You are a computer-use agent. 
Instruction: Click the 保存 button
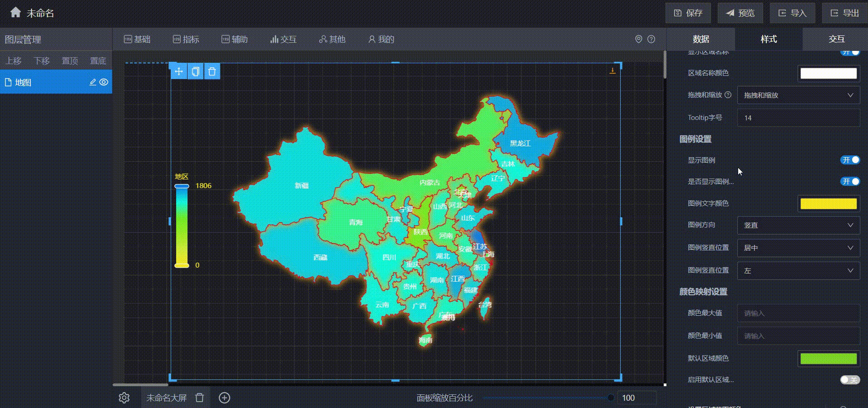click(x=688, y=13)
